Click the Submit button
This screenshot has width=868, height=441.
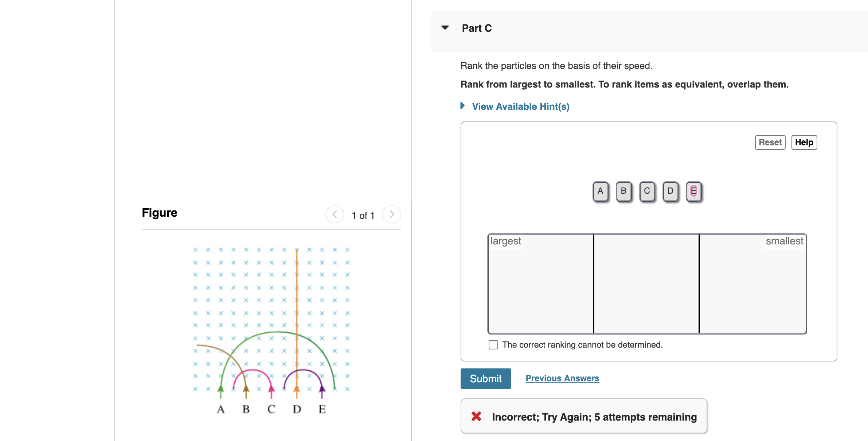pos(486,378)
